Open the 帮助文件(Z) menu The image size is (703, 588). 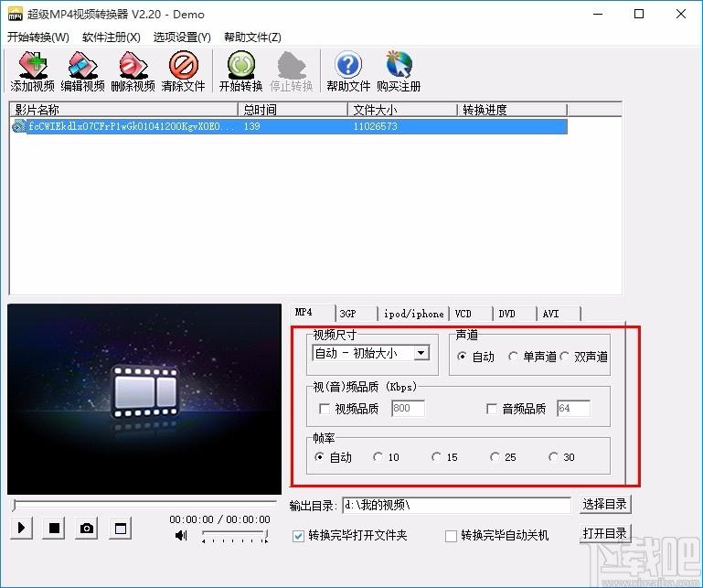click(x=252, y=37)
